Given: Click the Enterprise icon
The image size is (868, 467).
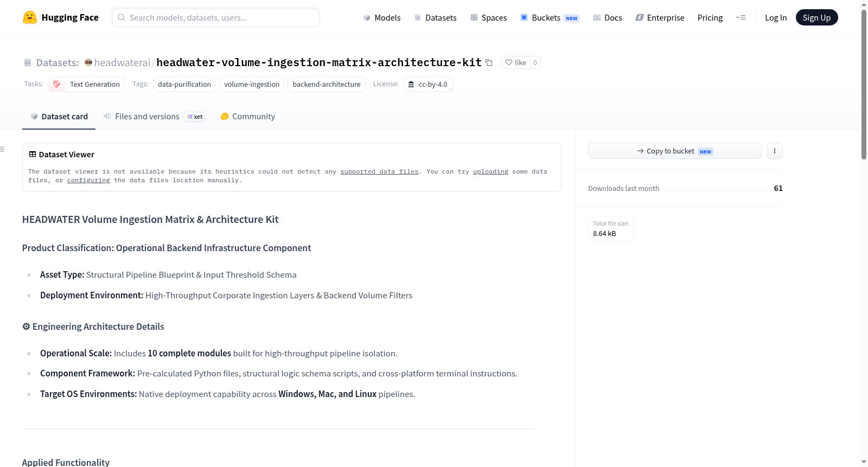Looking at the screenshot, I should pyautogui.click(x=640, y=17).
